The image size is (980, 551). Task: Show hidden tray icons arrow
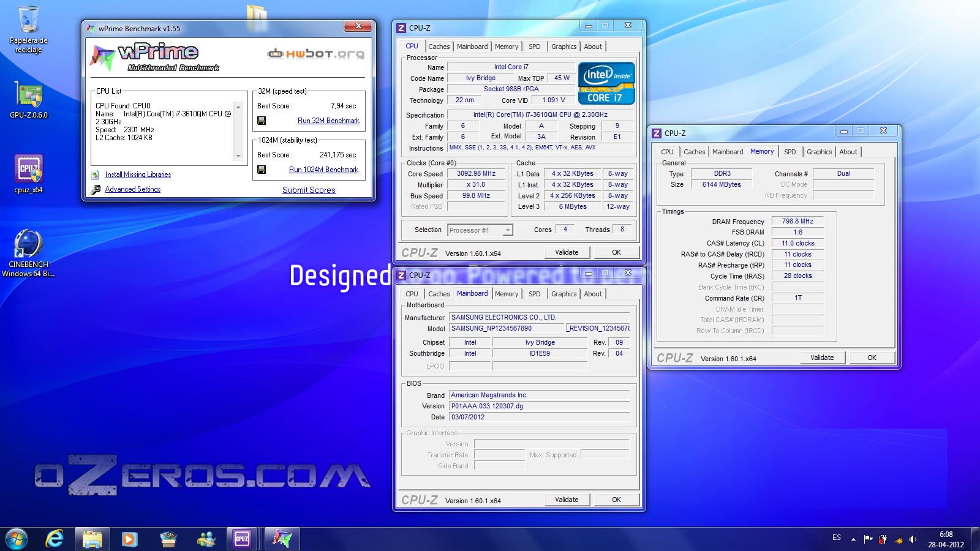pos(853,539)
